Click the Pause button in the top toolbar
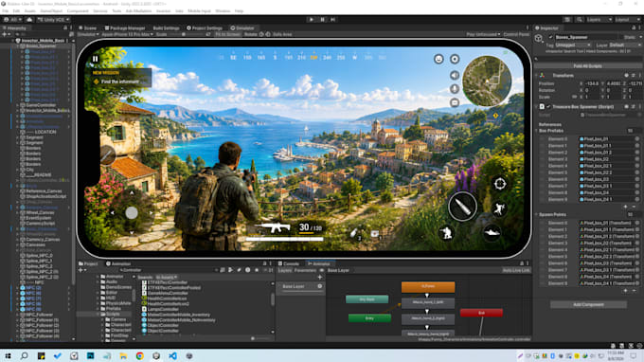 [x=322, y=19]
